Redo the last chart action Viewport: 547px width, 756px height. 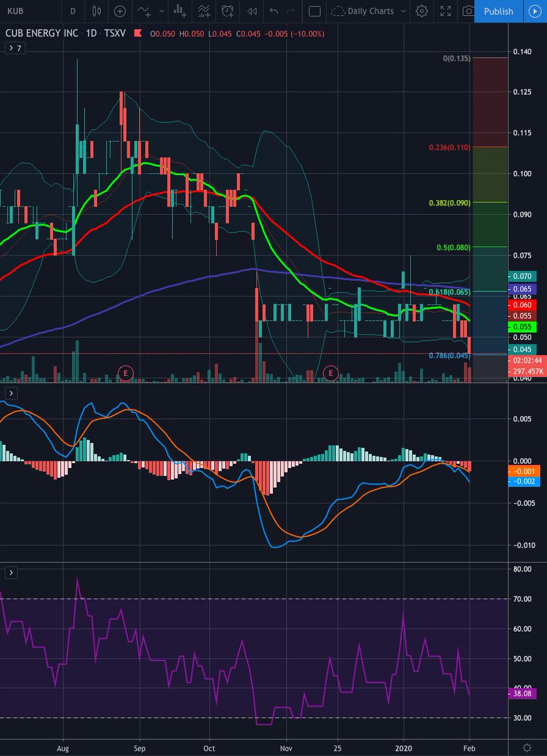[x=291, y=11]
